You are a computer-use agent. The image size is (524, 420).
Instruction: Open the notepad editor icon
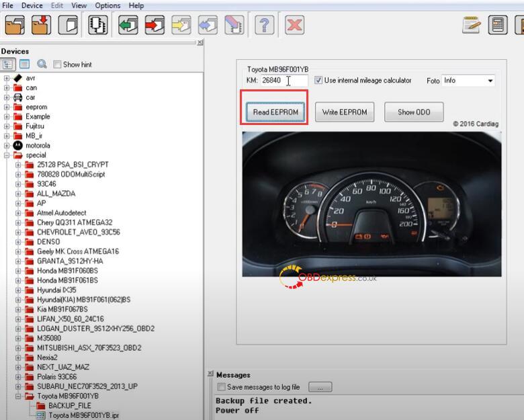[472, 25]
